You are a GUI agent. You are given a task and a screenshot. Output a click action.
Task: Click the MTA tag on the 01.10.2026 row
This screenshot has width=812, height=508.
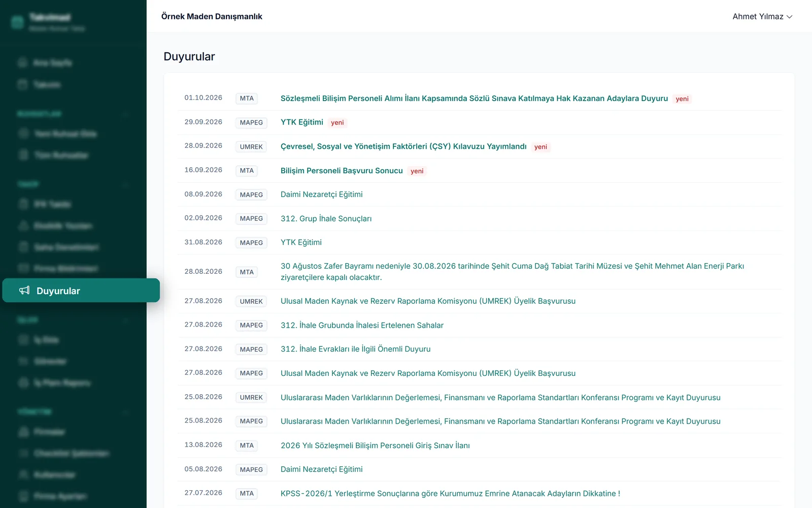point(247,99)
